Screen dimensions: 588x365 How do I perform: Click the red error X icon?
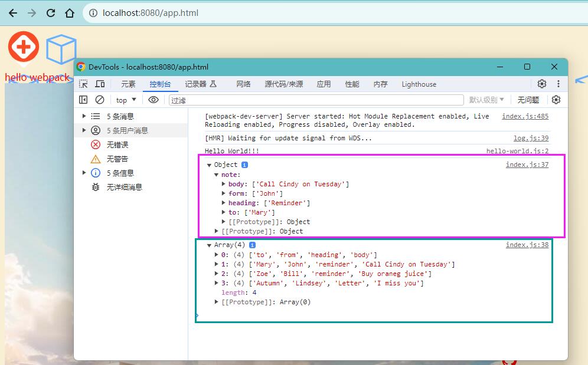(x=96, y=144)
